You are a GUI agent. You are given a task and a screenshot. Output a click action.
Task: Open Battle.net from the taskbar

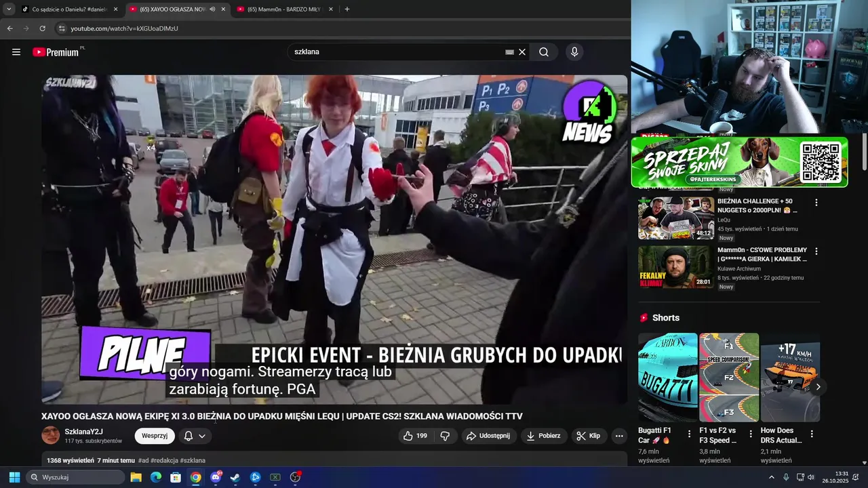256,477
